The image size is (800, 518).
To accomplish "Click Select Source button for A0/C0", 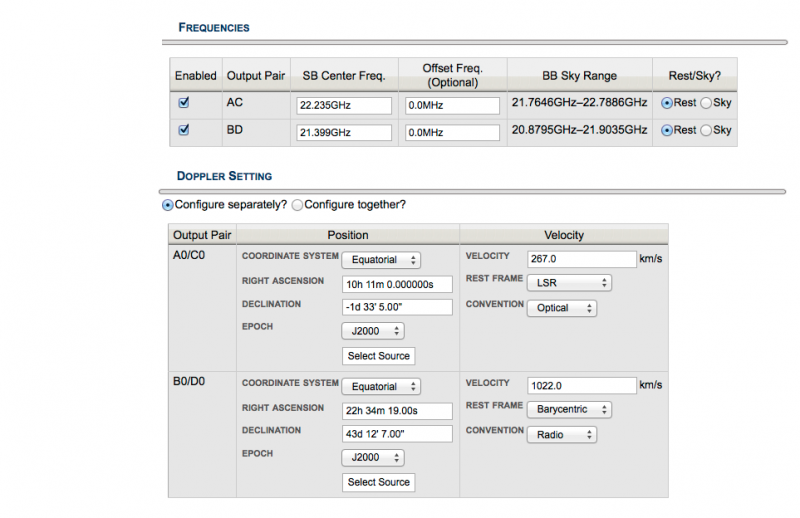I will (378, 356).
